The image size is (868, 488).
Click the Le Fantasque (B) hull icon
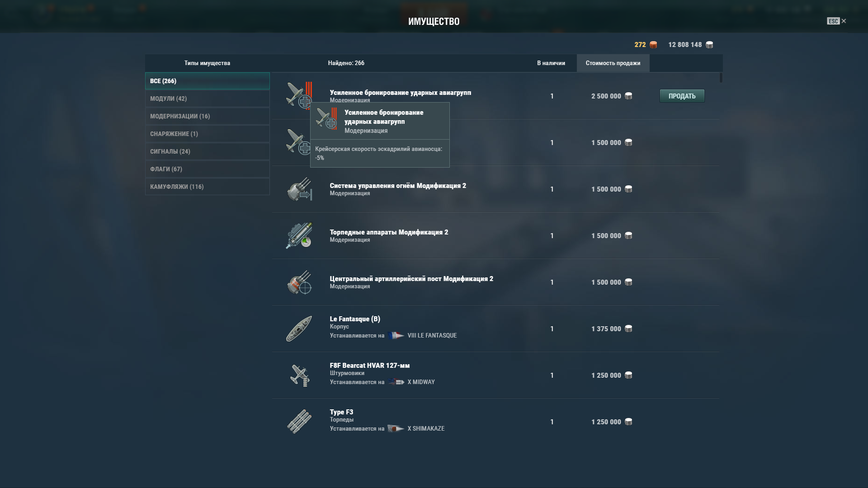click(x=299, y=328)
